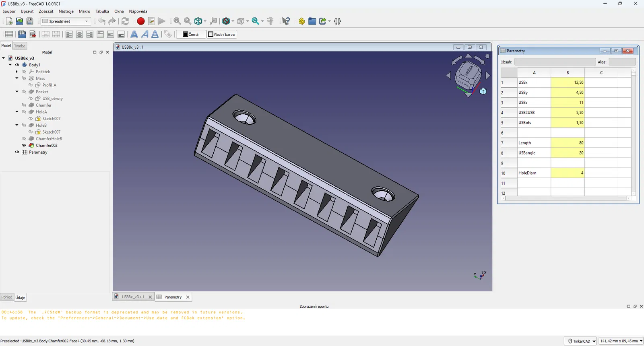
Task: Expand the Počátek tree node
Action: [17, 72]
